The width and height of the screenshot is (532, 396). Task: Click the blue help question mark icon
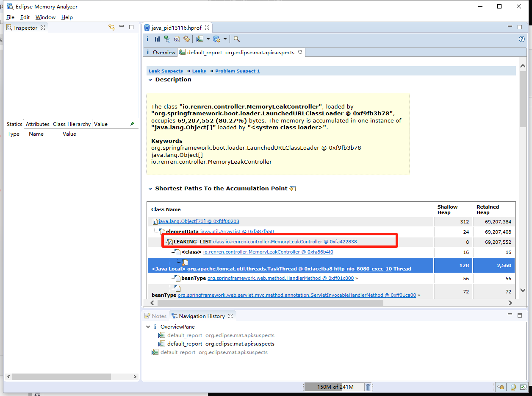pyautogui.click(x=522, y=39)
